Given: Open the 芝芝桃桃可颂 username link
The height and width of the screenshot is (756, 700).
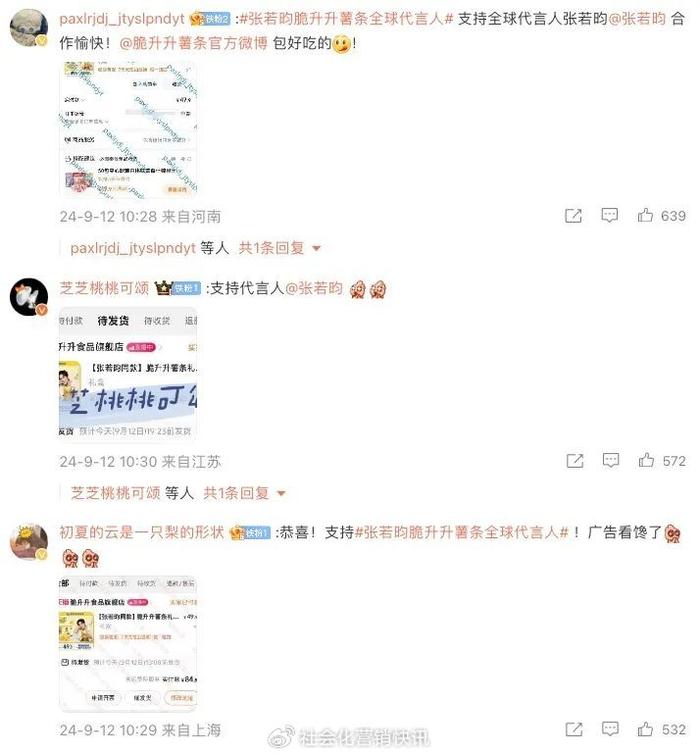Looking at the screenshot, I should point(104,288).
